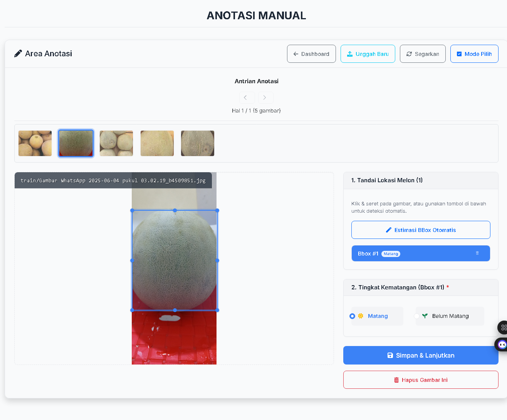The image size is (507, 420).
Task: Select the Bbox #1 list entry
Action: [x=421, y=254]
